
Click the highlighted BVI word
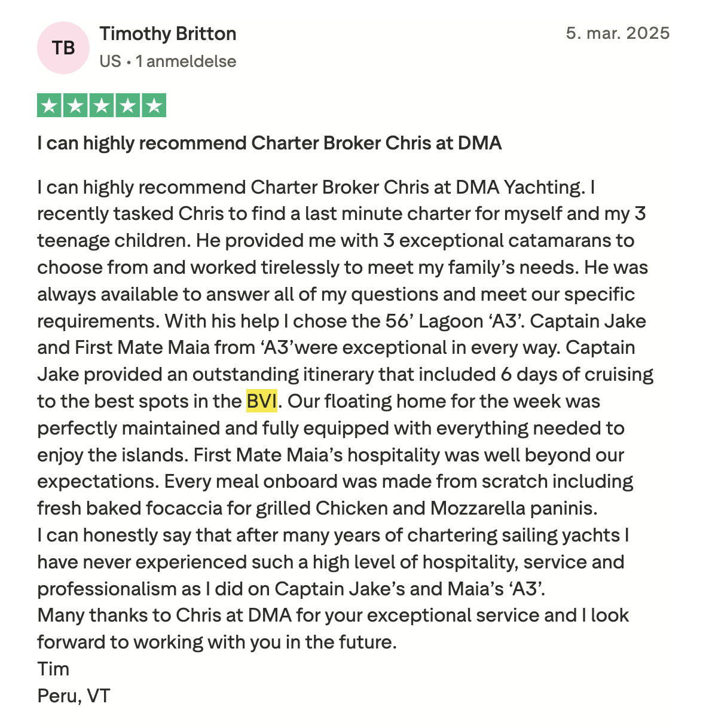261,401
